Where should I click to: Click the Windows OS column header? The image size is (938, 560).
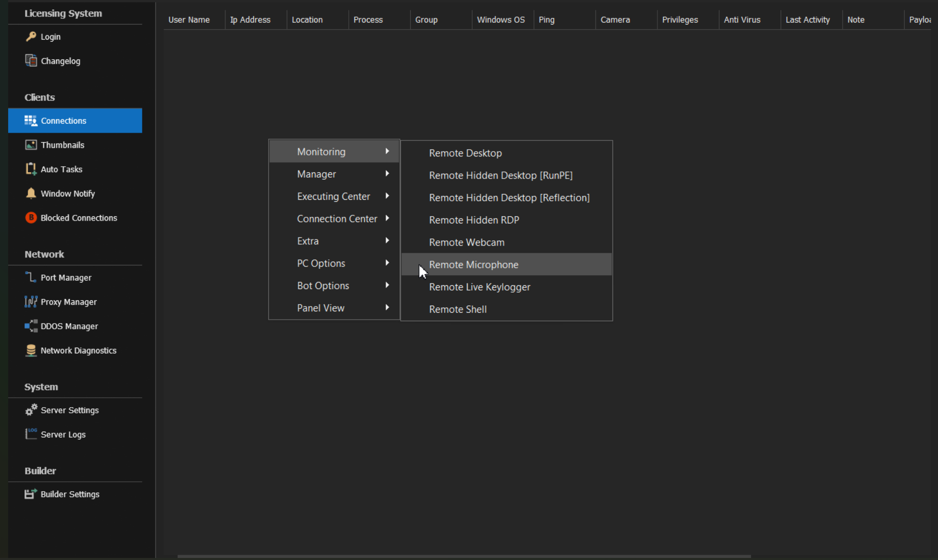503,20
